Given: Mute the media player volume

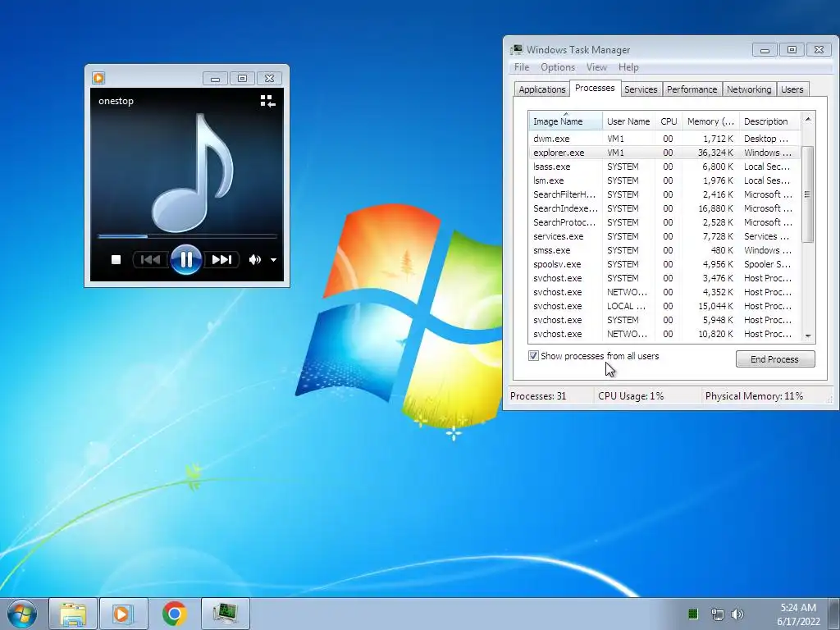Looking at the screenshot, I should (254, 260).
